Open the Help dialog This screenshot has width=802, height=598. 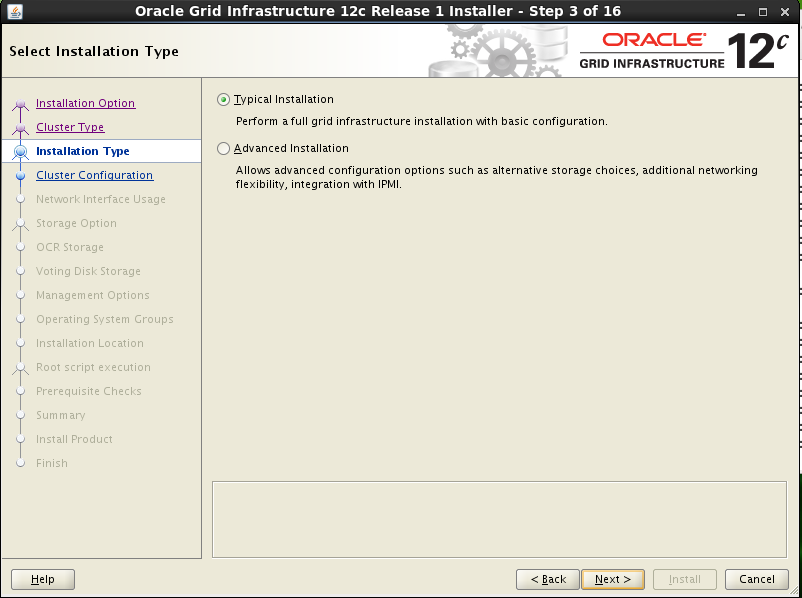pos(42,579)
